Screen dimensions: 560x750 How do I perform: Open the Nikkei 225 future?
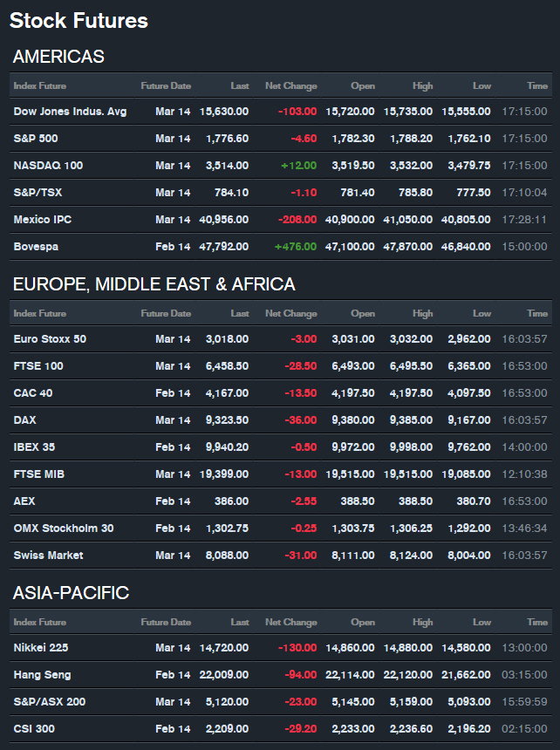click(x=42, y=648)
